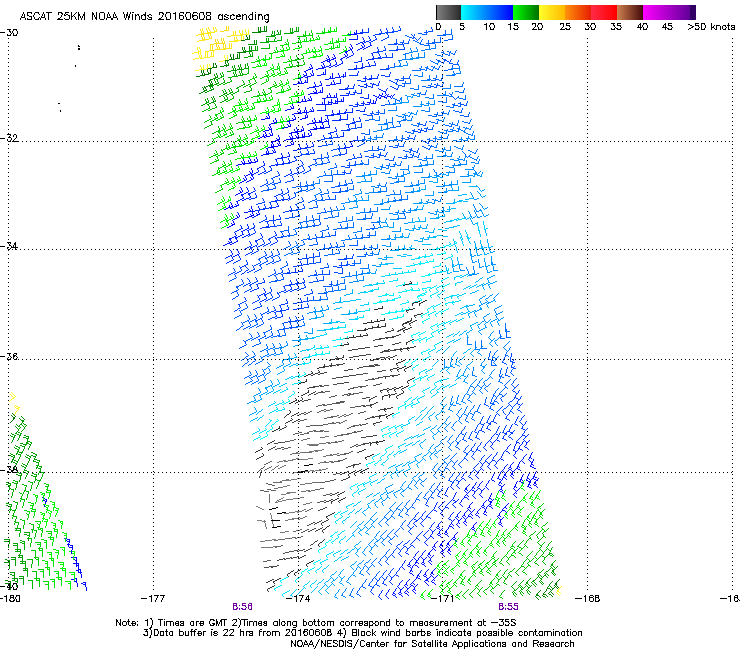Screen dimensions: 740x650
Task: Click the '-174' longitude axis label
Action: [298, 599]
